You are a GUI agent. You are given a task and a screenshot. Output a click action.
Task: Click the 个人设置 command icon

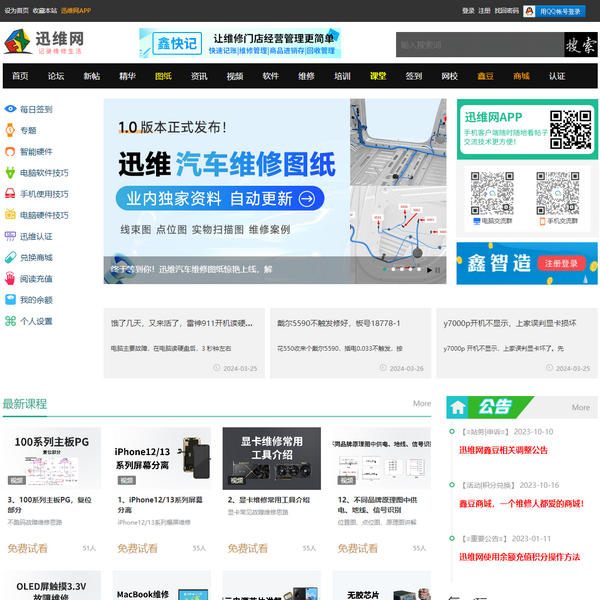(x=10, y=321)
